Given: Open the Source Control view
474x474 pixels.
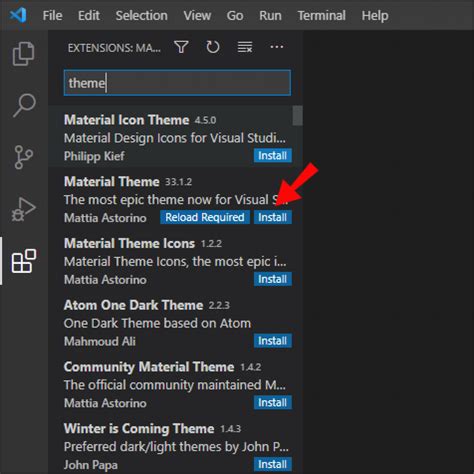Looking at the screenshot, I should click(24, 157).
